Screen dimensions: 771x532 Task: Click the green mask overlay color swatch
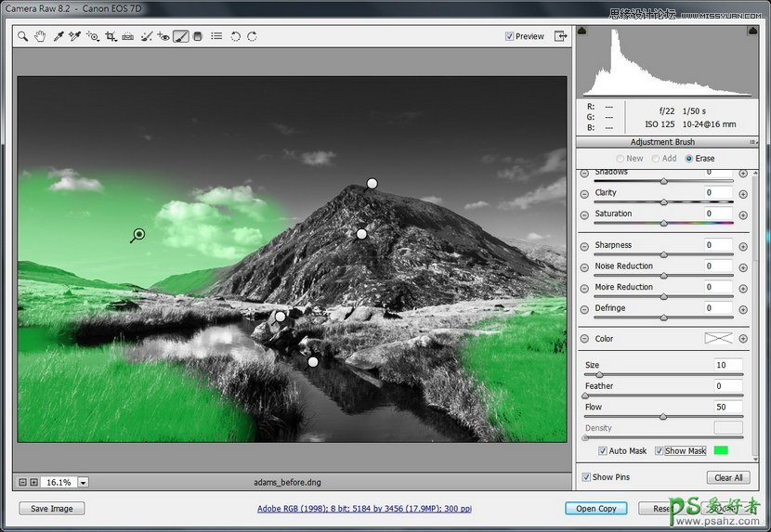[721, 451]
